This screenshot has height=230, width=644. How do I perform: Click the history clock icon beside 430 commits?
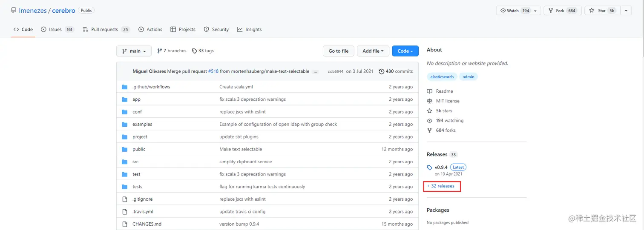click(381, 71)
